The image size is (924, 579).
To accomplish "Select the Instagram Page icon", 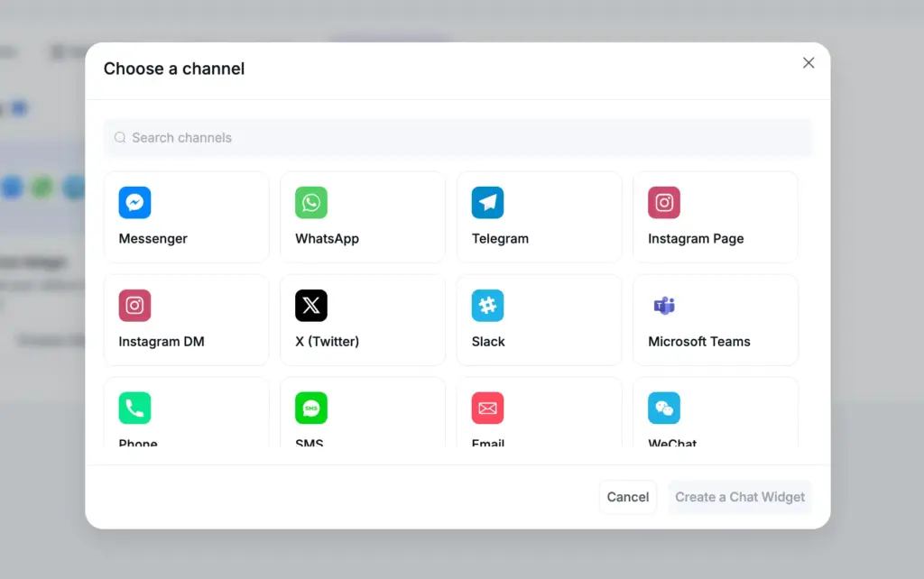I will (664, 203).
